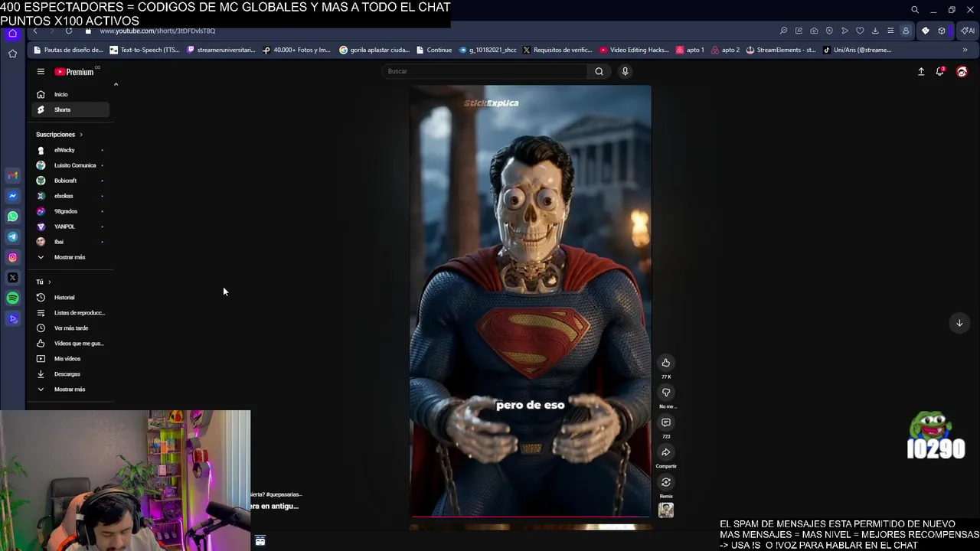
Task: Show more bookmarks overflow chevron
Action: (965, 50)
